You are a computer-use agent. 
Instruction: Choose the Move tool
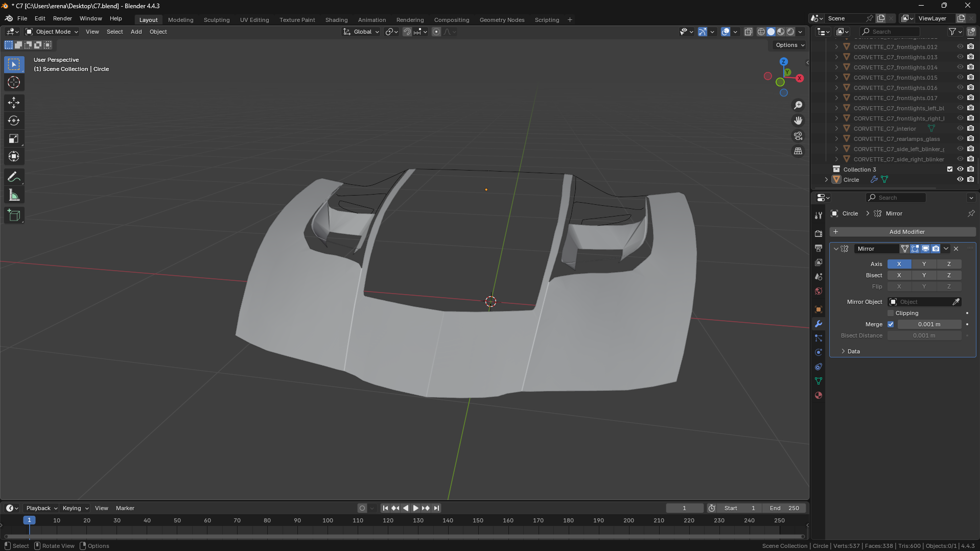(x=14, y=103)
